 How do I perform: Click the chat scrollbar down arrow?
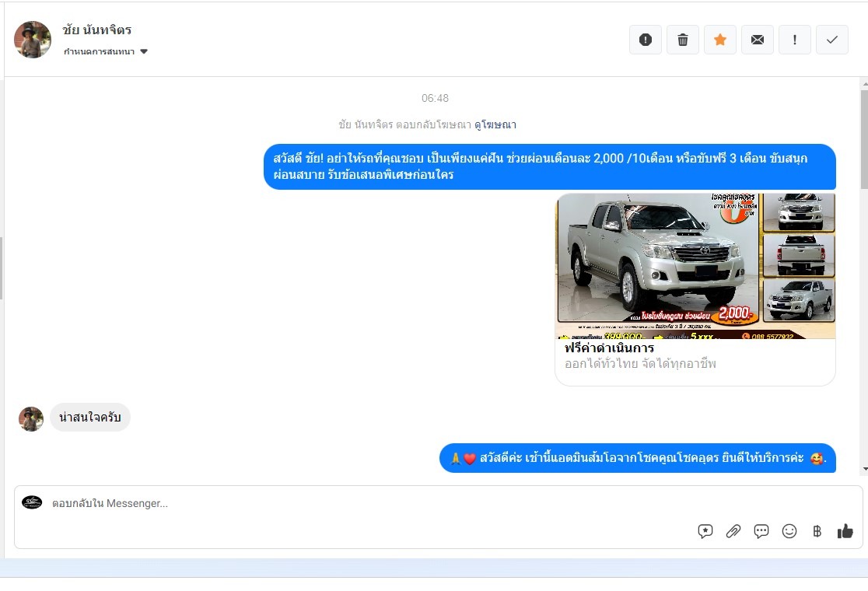[x=863, y=469]
